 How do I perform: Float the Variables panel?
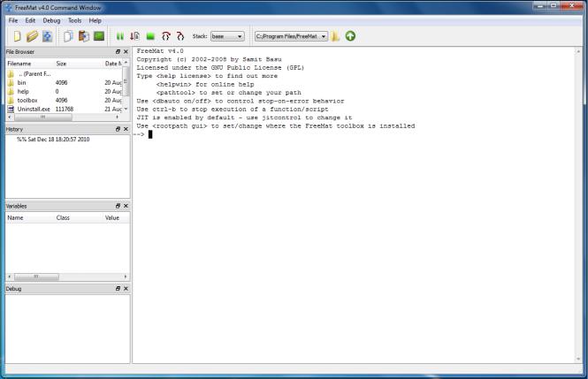coord(118,206)
